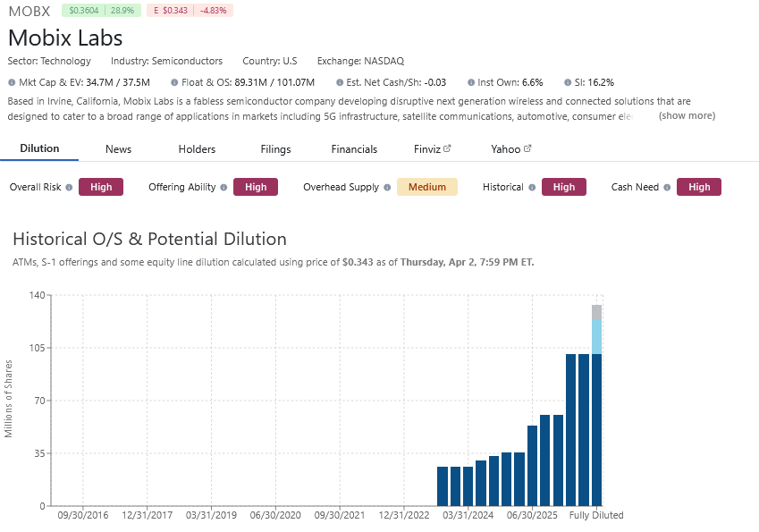Viewport: 759px width, 532px height.
Task: Open the Float & OS info icon
Action: point(173,81)
